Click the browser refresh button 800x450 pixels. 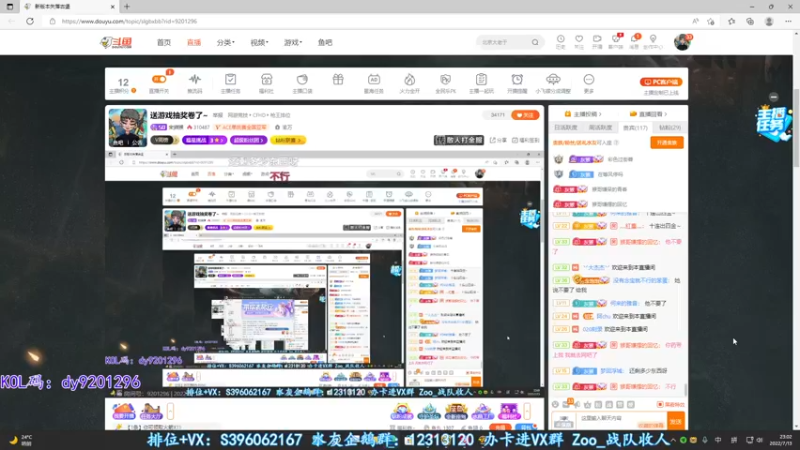[30, 21]
